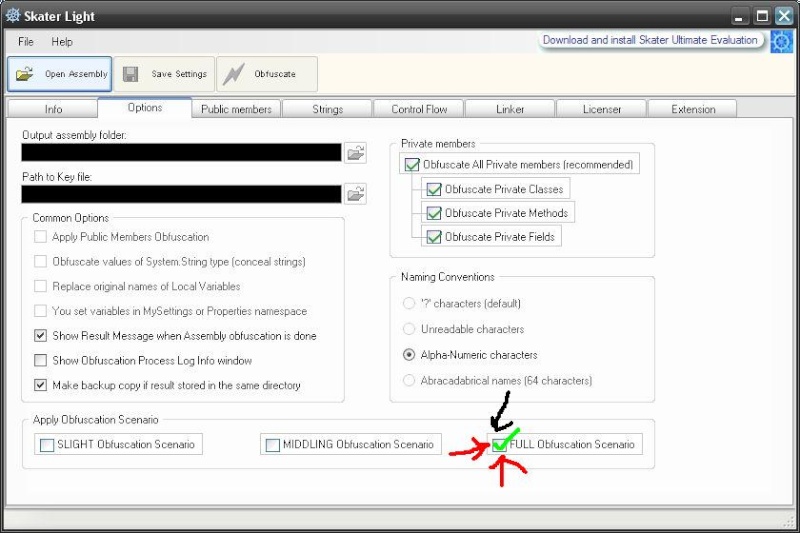
Task: Toggle Obfuscate Private Methods
Action: pos(434,213)
